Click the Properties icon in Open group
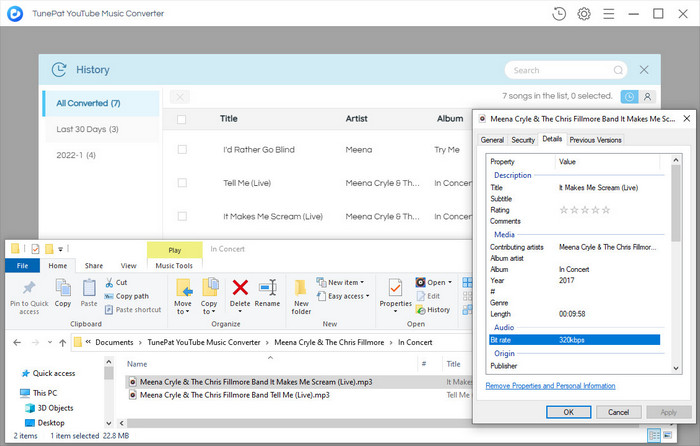The image size is (700, 446). (396, 288)
